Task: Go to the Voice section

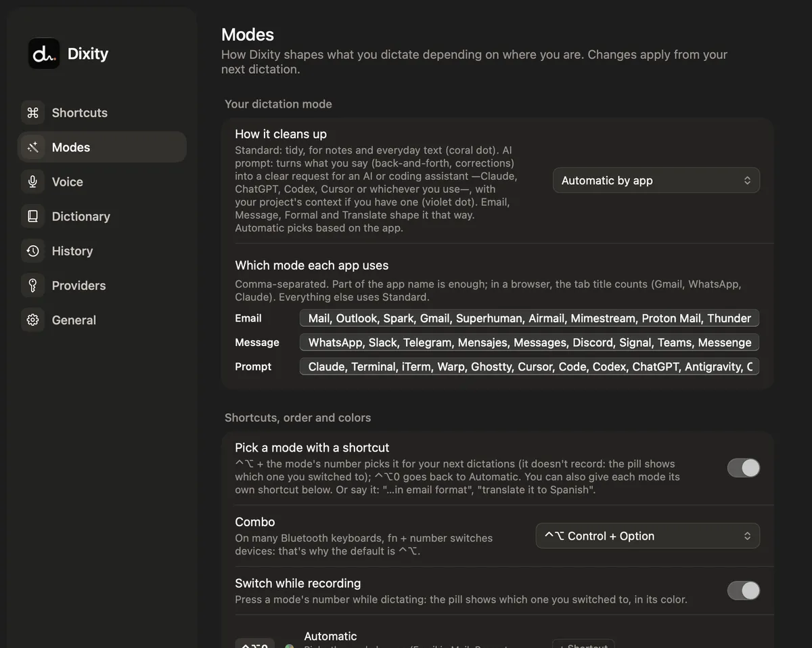Action: [101, 181]
